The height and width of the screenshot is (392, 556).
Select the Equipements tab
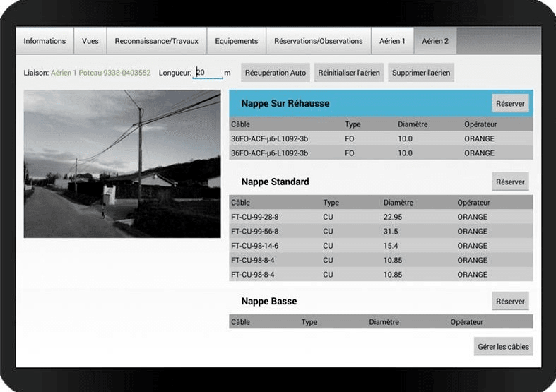click(x=237, y=41)
